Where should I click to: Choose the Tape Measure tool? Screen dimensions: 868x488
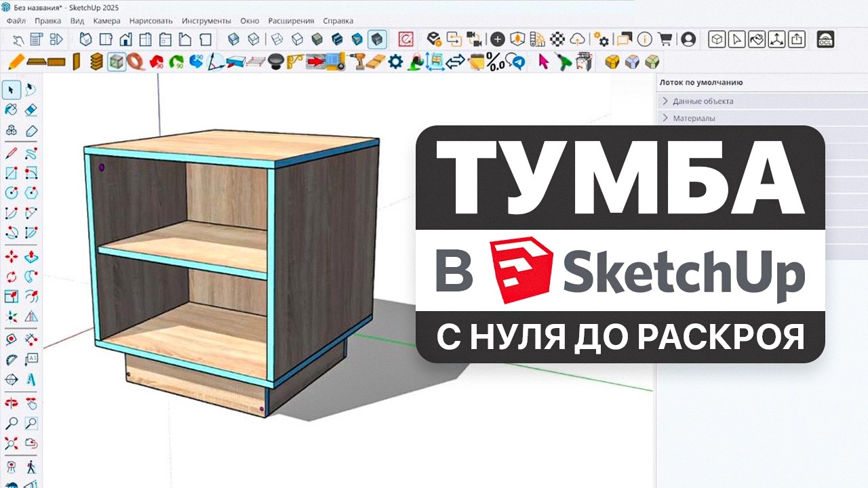click(x=12, y=339)
